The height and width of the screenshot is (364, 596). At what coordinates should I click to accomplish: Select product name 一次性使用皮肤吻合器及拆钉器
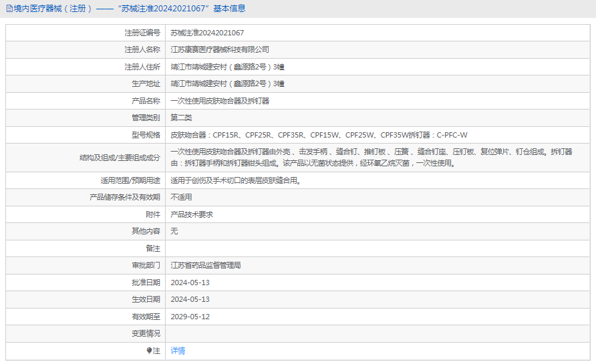(x=220, y=101)
